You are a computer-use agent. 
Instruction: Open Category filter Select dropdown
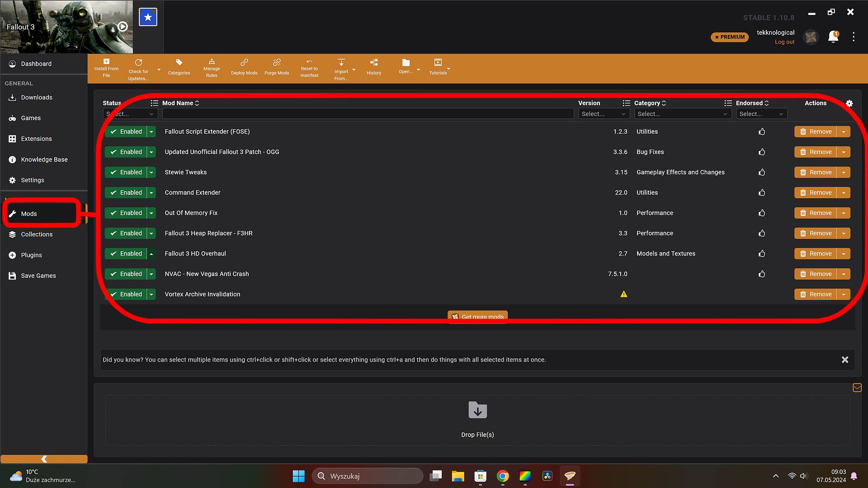[683, 114]
